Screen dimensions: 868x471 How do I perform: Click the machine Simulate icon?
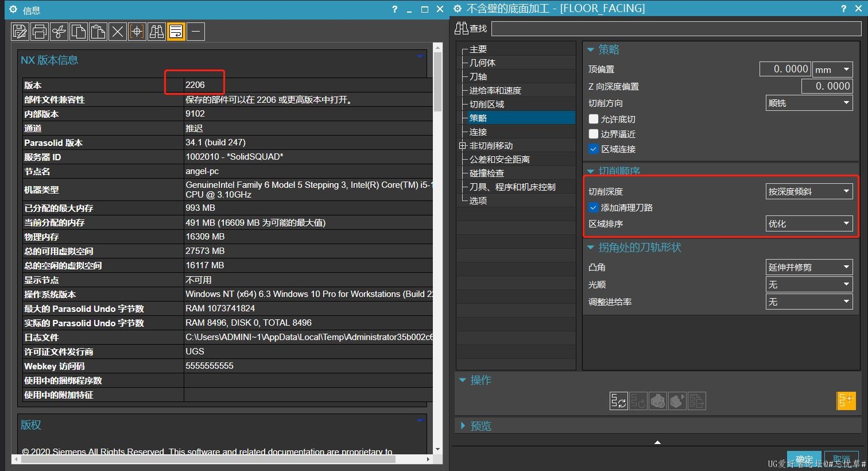[677, 401]
